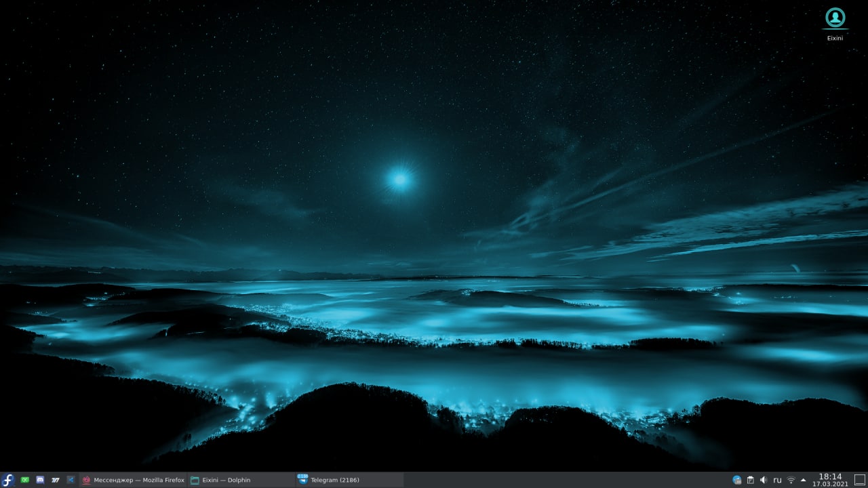Open the Telegram tray icon
This screenshot has width=868, height=488.
pos(737,480)
